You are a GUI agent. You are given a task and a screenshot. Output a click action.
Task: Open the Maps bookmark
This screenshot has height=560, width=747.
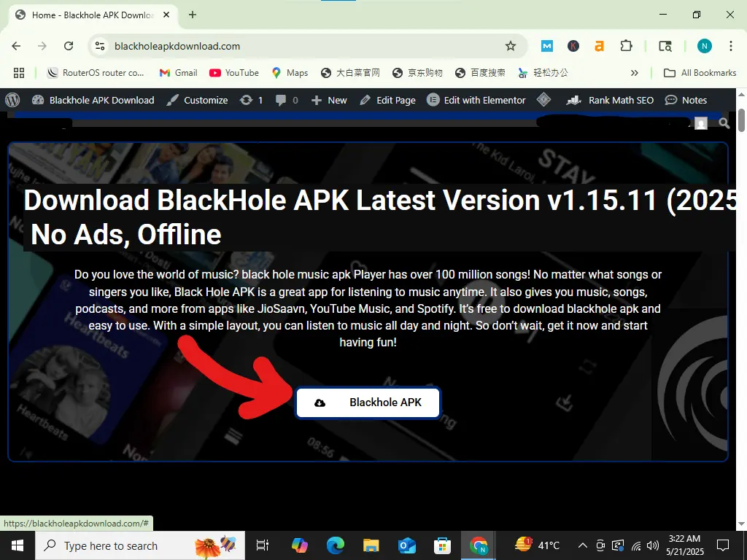coord(290,73)
